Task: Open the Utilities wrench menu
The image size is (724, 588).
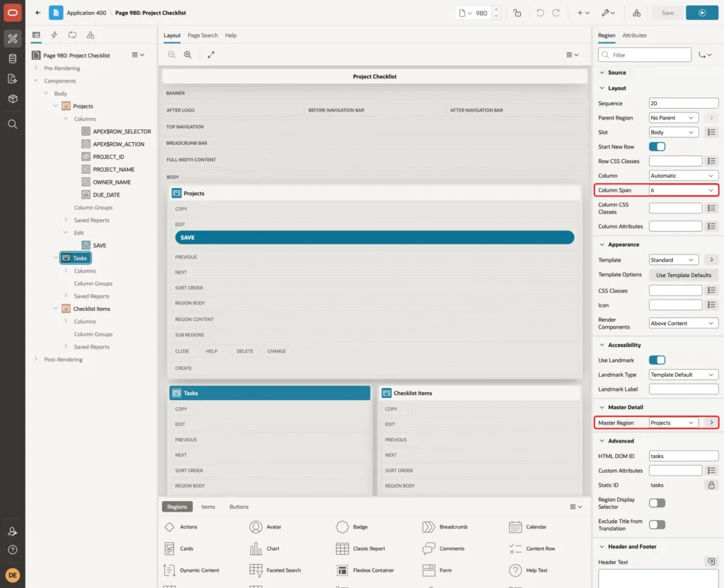Action: click(608, 13)
